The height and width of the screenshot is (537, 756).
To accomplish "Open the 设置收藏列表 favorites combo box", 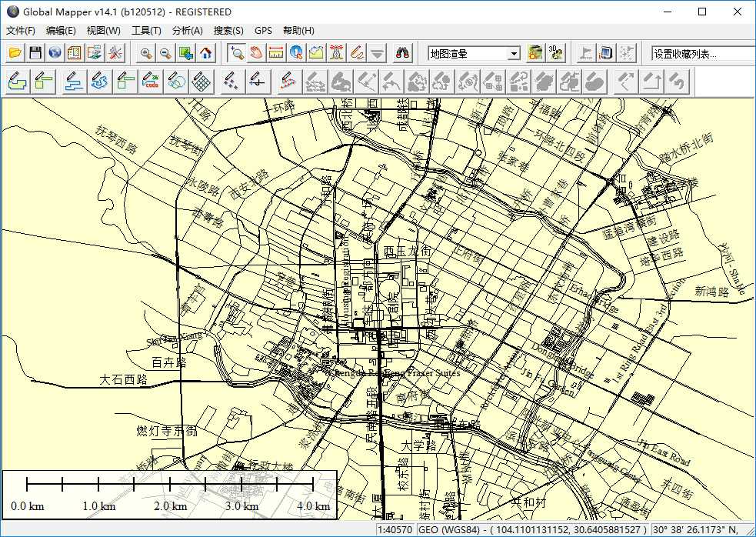I will point(702,54).
